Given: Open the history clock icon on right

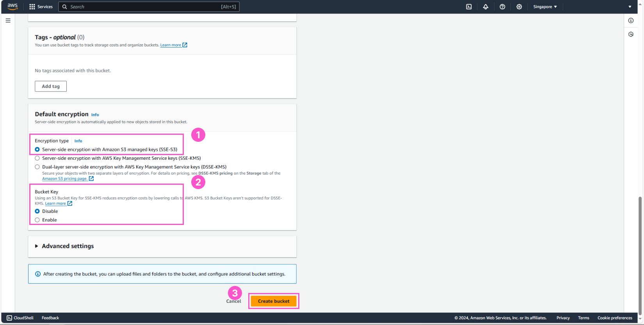Looking at the screenshot, I should click(631, 34).
